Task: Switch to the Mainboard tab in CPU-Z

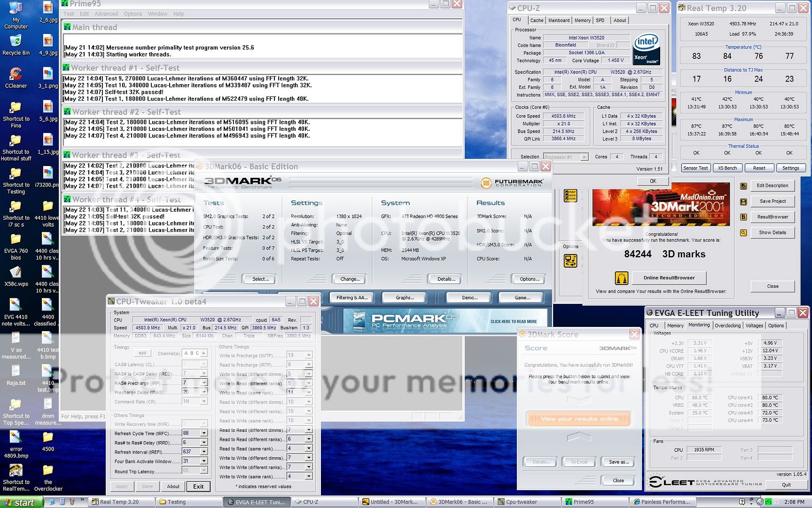Action: 559,20
